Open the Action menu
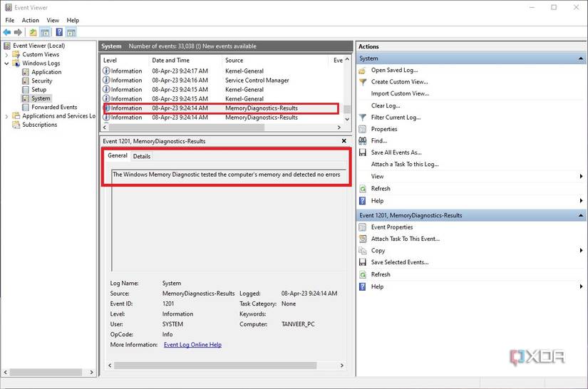 tap(30, 21)
